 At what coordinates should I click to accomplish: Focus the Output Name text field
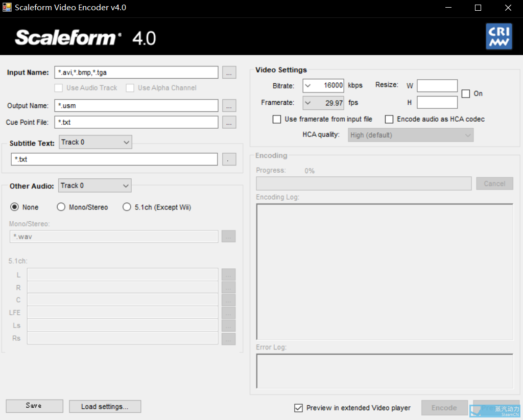pos(136,106)
